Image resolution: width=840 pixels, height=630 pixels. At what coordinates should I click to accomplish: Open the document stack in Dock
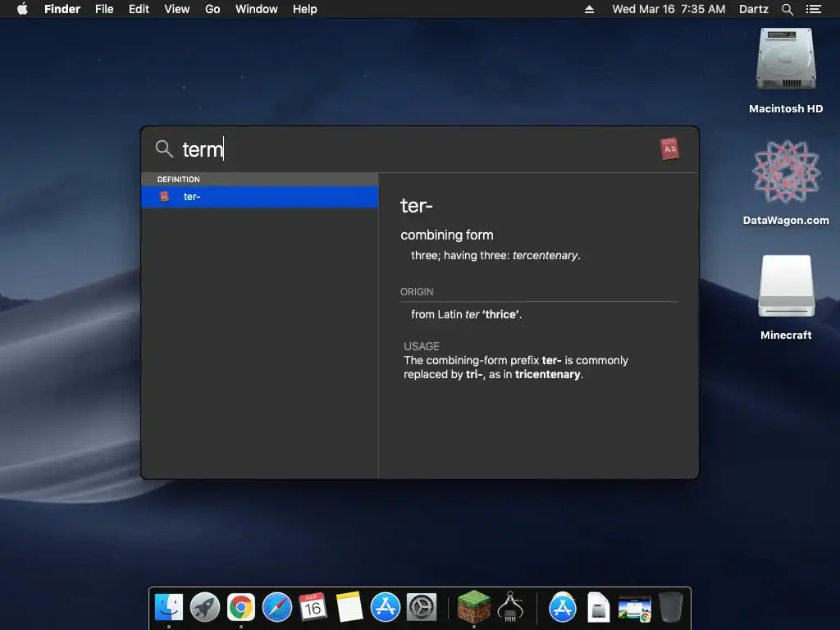coord(598,607)
